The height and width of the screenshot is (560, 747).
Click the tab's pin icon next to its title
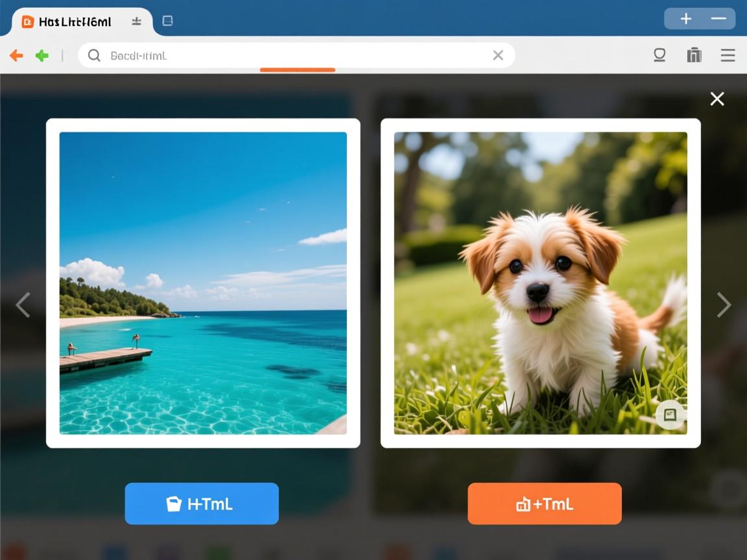pos(137,21)
